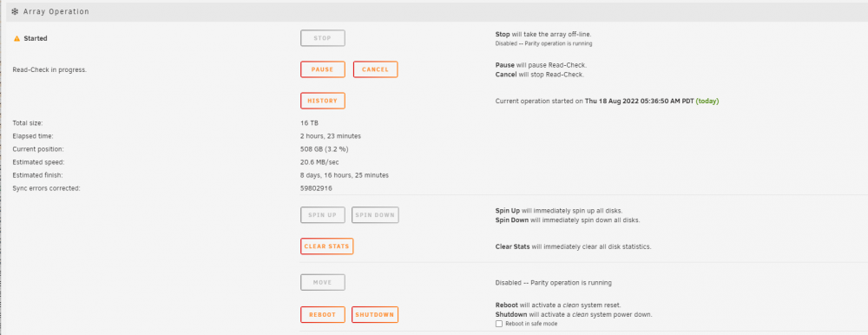868x335 pixels.
Task: Click the disabled MOVE button
Action: 323,282
